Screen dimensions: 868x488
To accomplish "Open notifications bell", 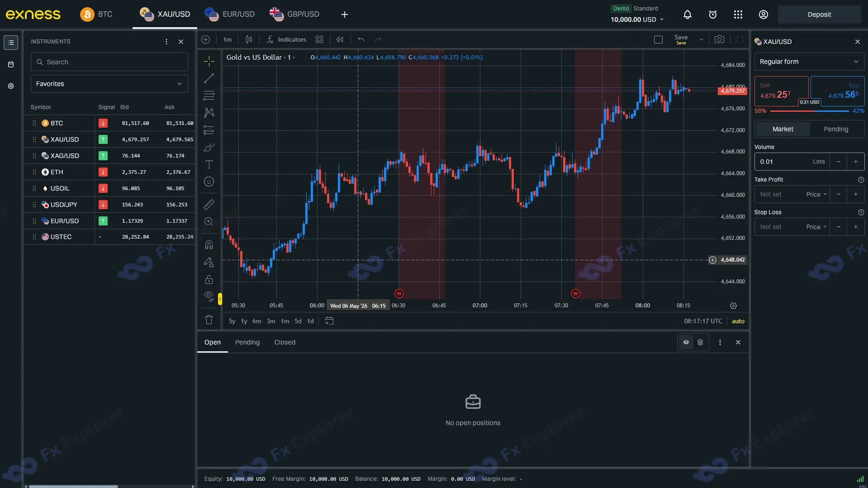I will pyautogui.click(x=688, y=14).
